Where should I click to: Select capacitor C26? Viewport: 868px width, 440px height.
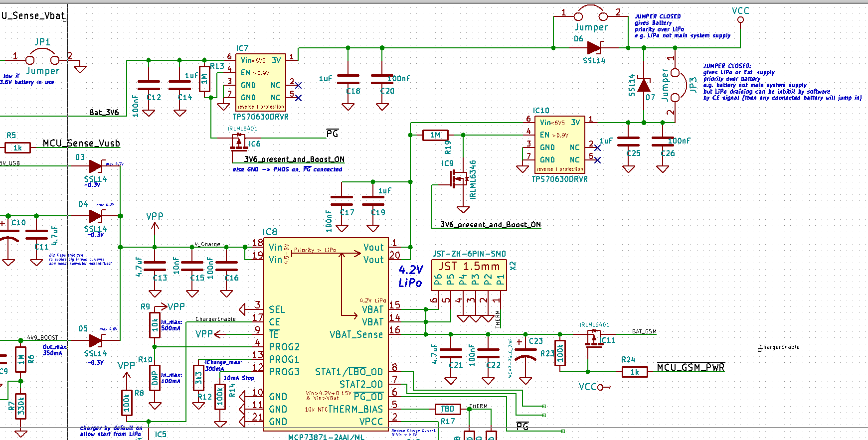coord(663,142)
